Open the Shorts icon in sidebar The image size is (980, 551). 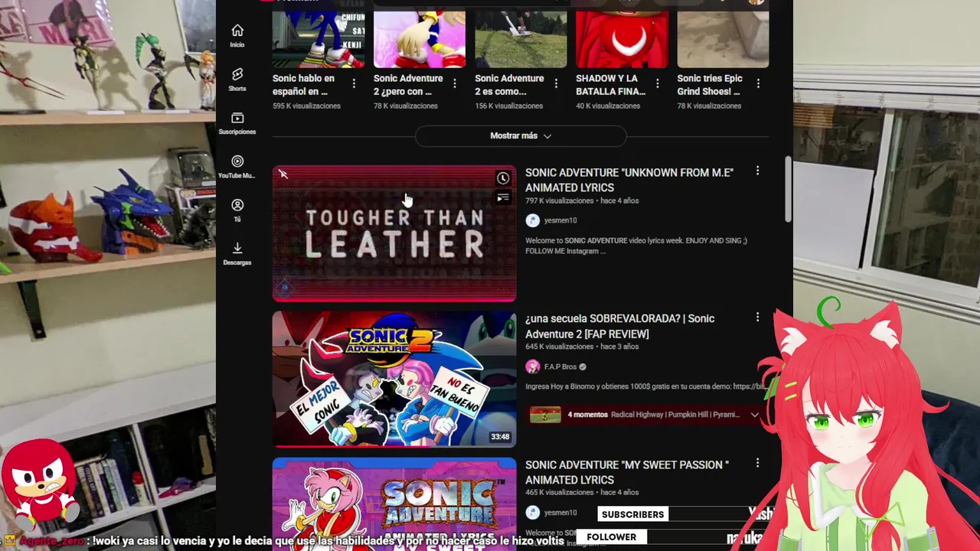[237, 74]
